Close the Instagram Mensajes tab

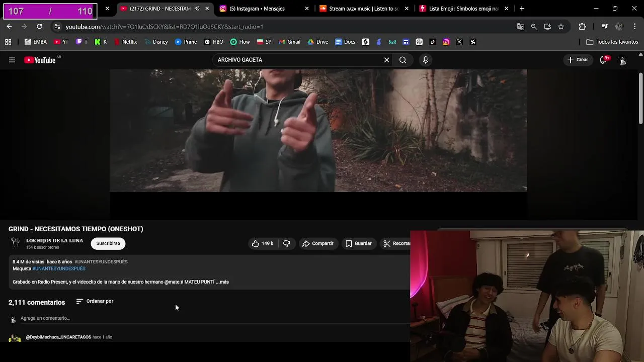(x=307, y=9)
